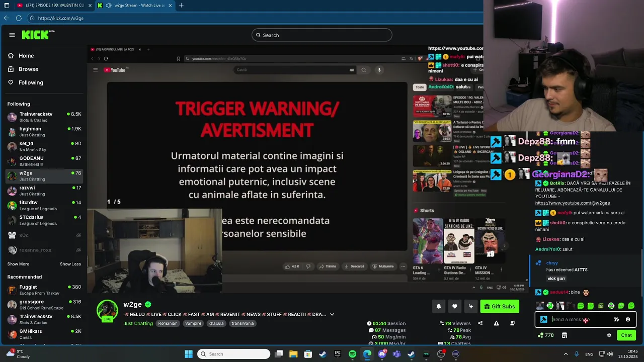Click the Just Chatting category link

point(138,323)
